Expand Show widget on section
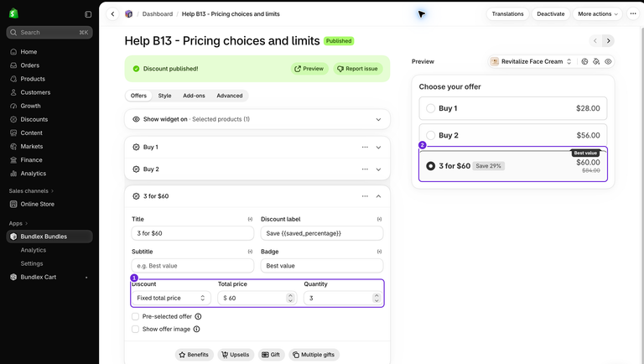The height and width of the screenshot is (364, 644). [x=257, y=119]
